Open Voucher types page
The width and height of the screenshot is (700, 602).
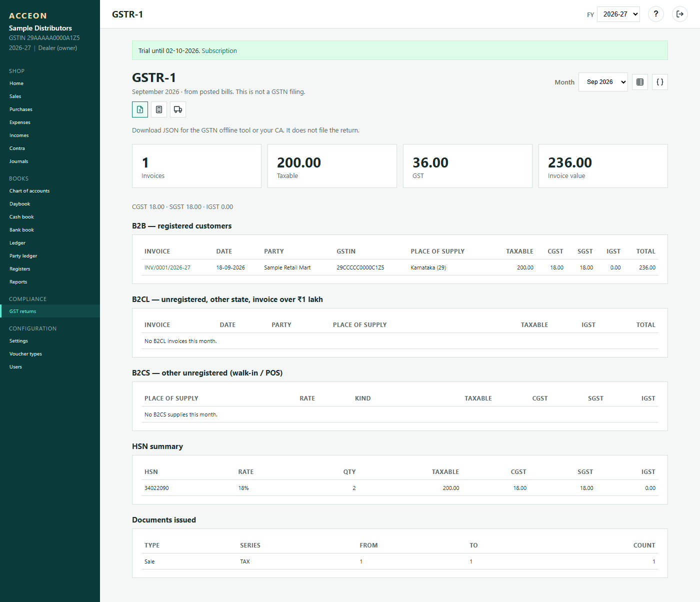coord(50,354)
